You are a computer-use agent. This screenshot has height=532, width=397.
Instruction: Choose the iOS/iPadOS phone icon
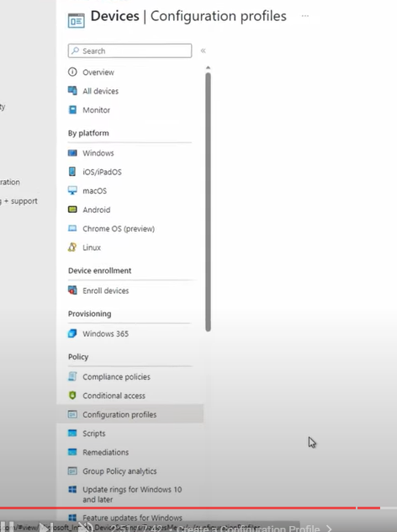pyautogui.click(x=72, y=172)
